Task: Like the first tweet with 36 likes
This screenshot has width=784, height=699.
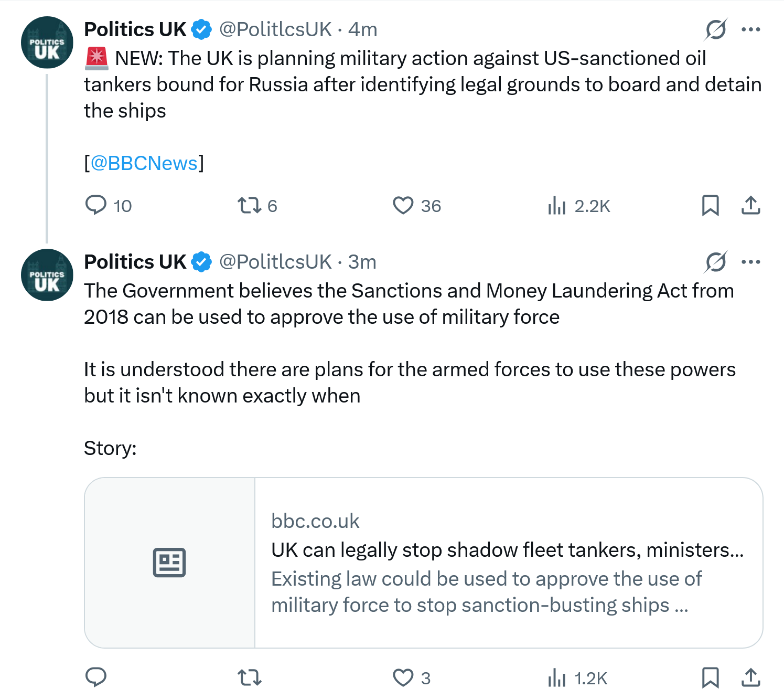Action: coord(403,205)
